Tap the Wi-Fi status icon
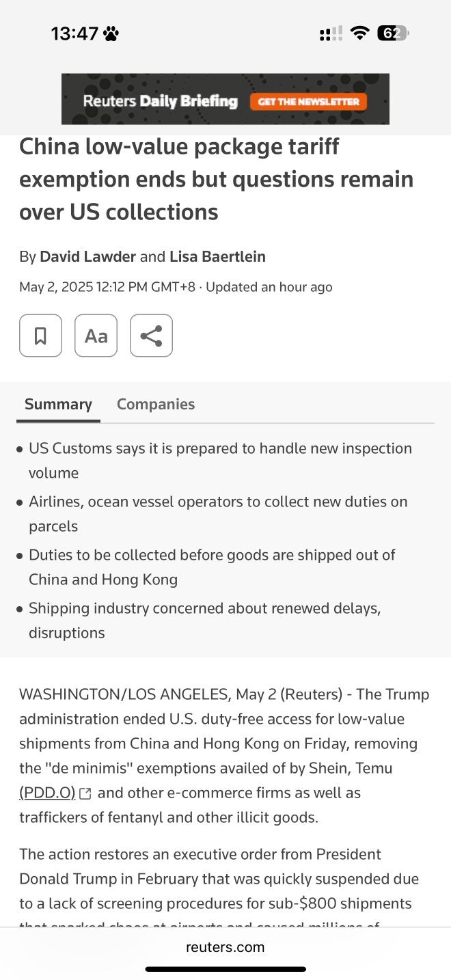451x980 pixels. click(x=359, y=33)
